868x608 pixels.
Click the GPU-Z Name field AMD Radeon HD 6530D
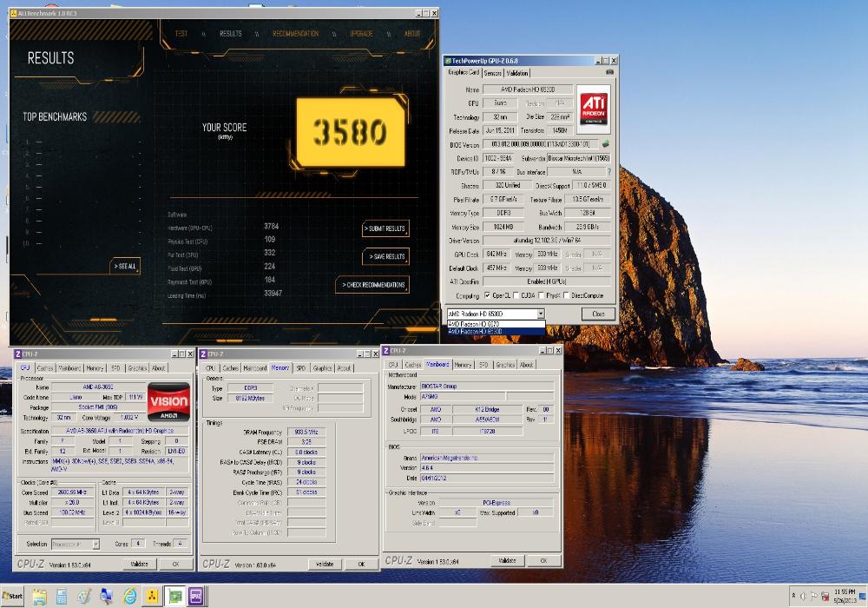tap(528, 89)
